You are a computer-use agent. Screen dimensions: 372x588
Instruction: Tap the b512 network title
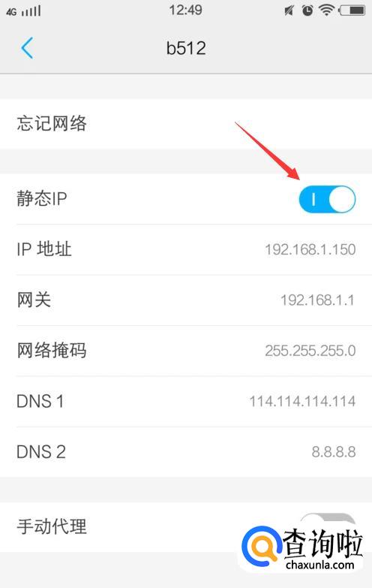click(186, 48)
